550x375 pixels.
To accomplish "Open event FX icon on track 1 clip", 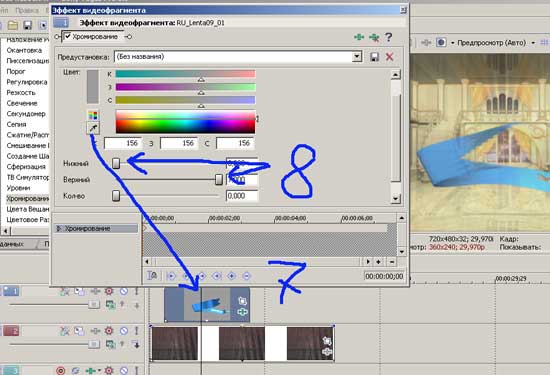I will coord(242,312).
